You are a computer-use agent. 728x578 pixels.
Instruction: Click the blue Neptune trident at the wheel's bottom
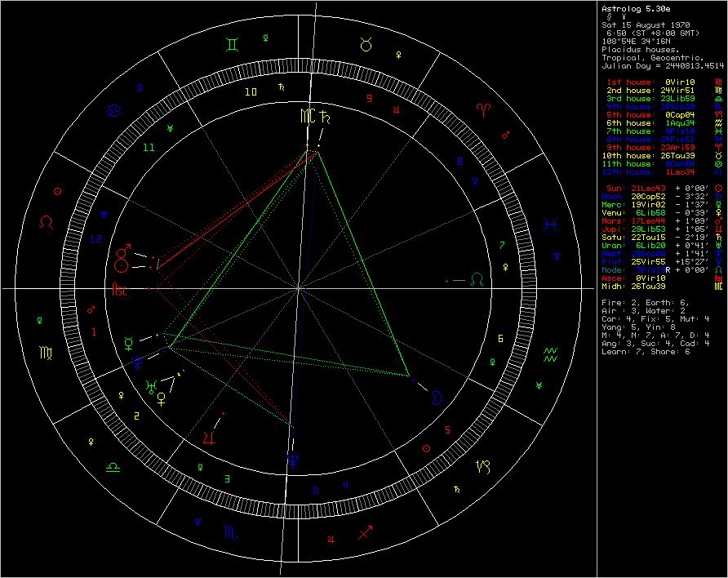291,462
